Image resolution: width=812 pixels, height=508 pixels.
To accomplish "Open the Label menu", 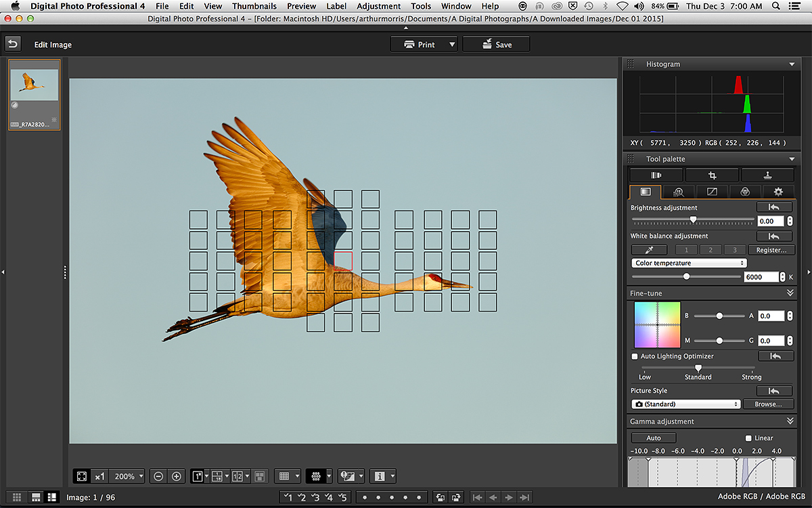I will (x=336, y=6).
